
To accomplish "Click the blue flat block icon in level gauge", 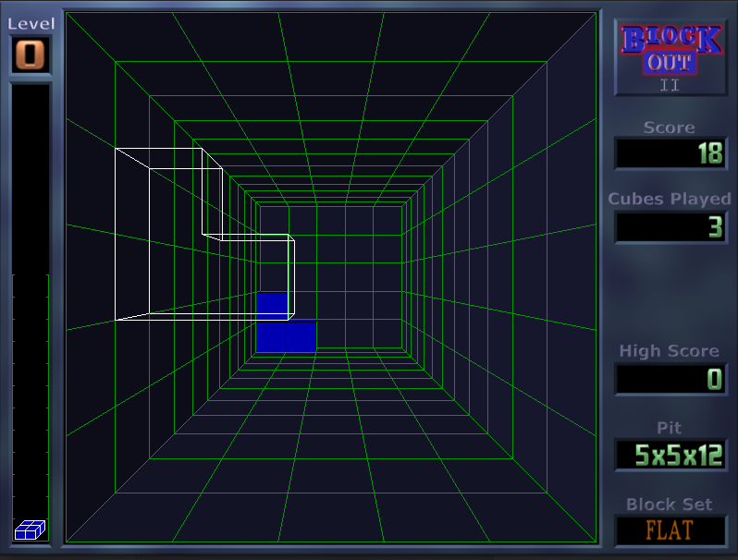I will 31,530.
